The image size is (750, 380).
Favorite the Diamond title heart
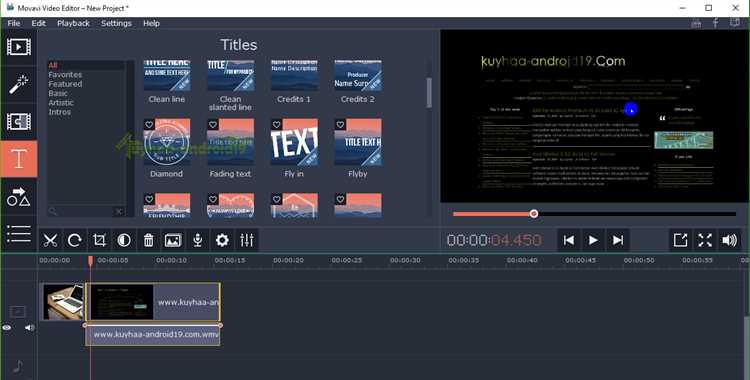click(x=149, y=124)
